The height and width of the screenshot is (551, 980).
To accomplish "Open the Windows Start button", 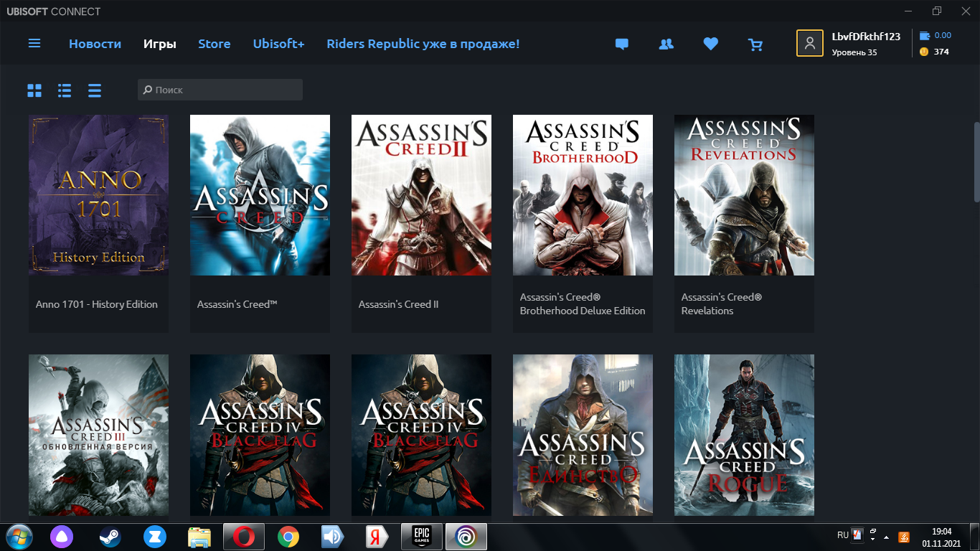I will coord(19,537).
